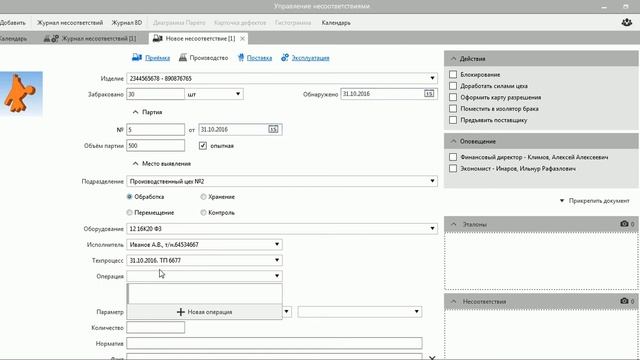Collapse the Действия panel

pos(453,59)
